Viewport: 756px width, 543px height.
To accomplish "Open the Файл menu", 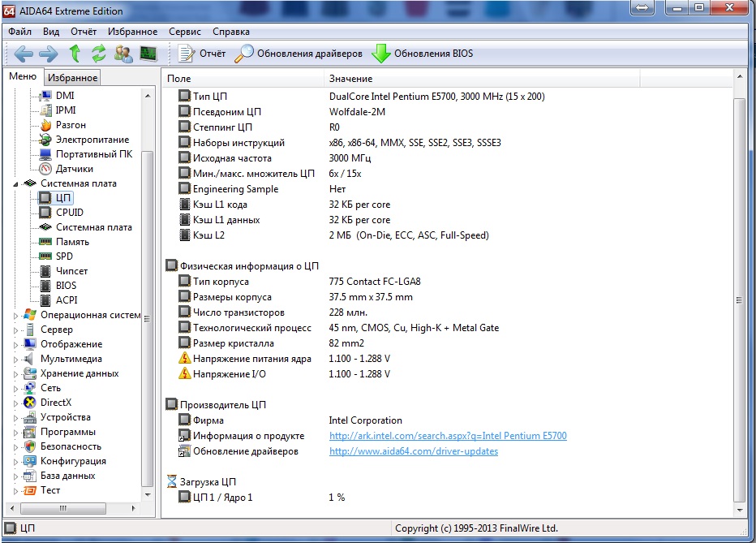I will [x=19, y=32].
